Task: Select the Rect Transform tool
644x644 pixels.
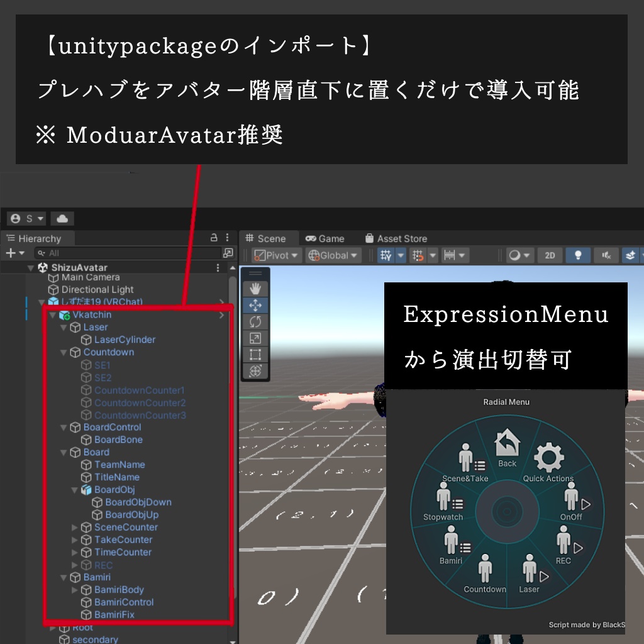Action: coord(256,353)
